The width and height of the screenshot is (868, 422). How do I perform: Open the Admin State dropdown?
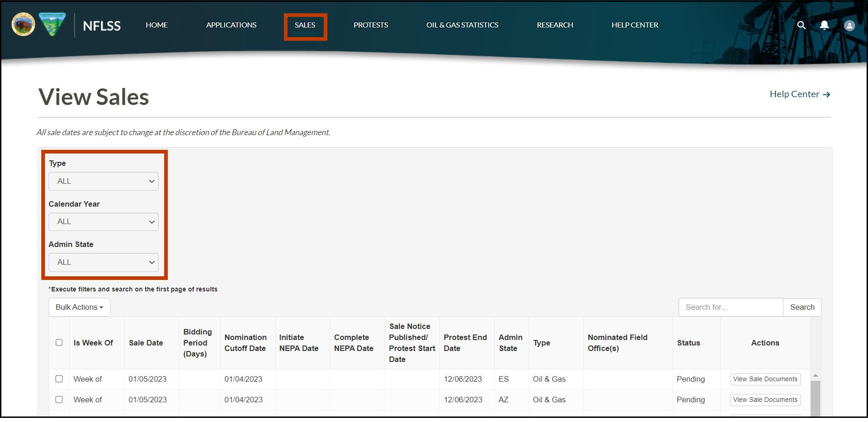pyautogui.click(x=103, y=262)
